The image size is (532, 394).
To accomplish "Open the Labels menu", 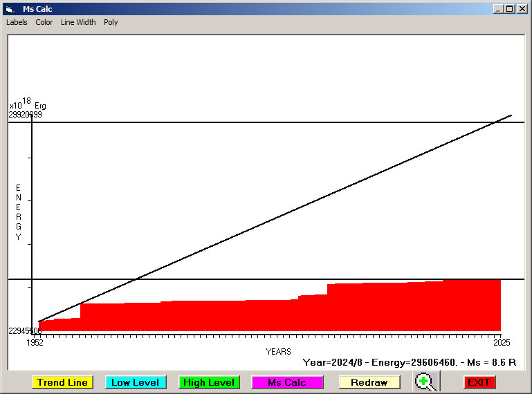I will 17,22.
